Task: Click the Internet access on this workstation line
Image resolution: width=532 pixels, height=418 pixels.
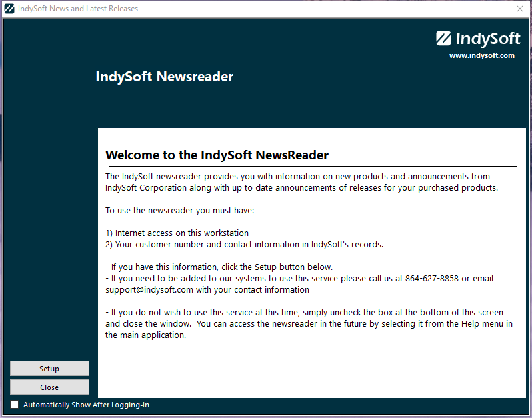Action: 177,233
